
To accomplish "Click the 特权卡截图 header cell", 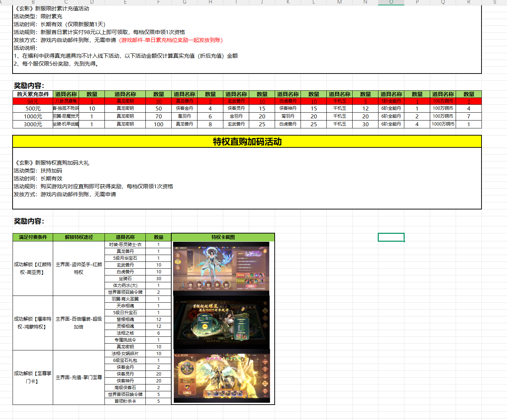I will tap(223, 237).
